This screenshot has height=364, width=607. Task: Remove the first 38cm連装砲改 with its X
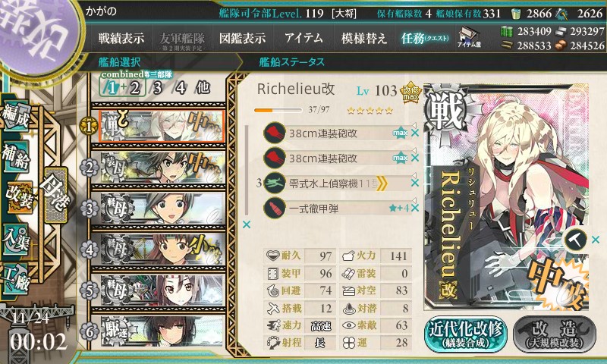(x=415, y=133)
